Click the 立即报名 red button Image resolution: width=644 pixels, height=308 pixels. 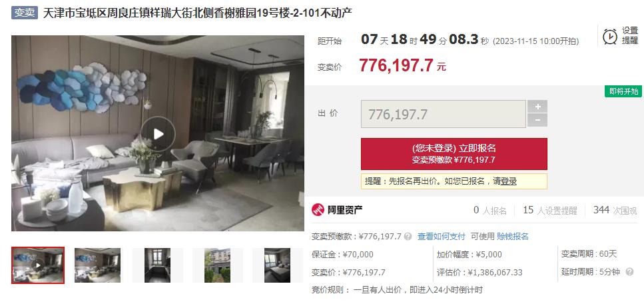pyautogui.click(x=454, y=154)
